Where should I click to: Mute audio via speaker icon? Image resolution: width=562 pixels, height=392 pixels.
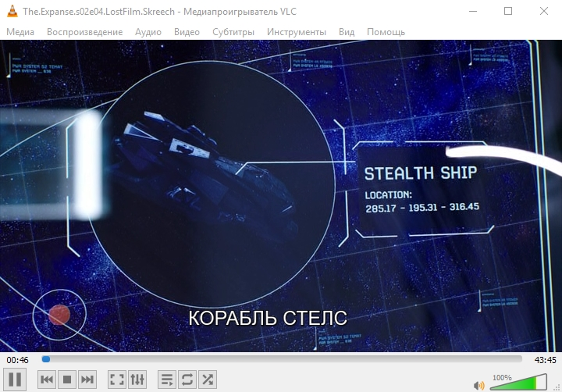(478, 386)
